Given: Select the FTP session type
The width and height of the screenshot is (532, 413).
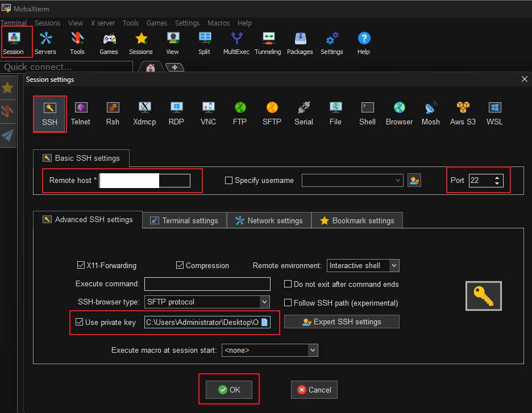Looking at the screenshot, I should [240, 114].
